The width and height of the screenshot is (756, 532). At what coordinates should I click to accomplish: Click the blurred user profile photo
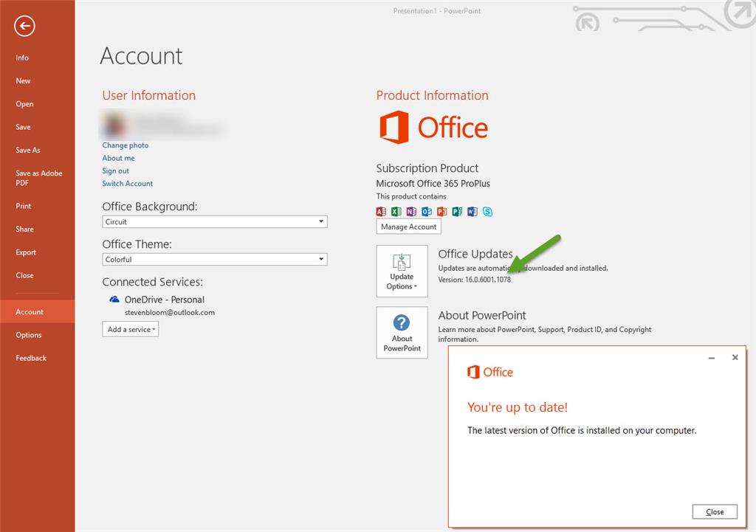pos(114,124)
